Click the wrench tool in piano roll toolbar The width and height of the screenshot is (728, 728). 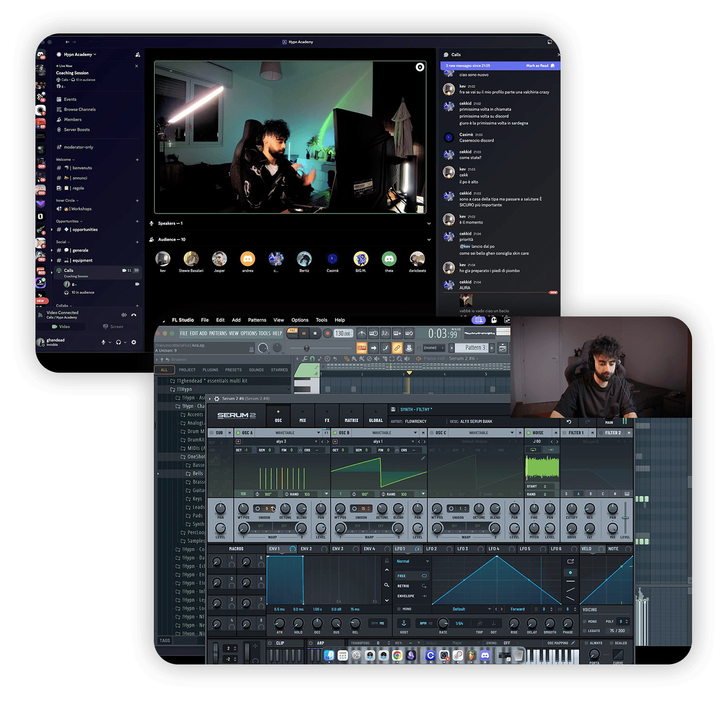(x=304, y=359)
